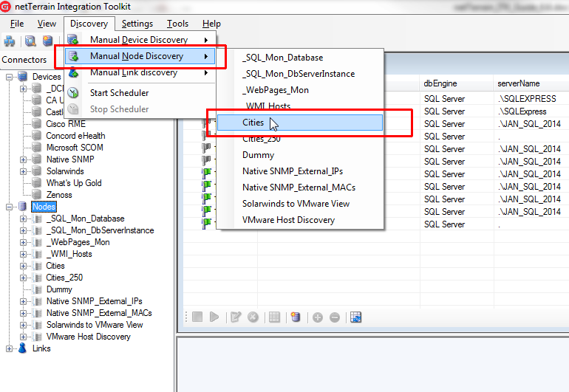
Task: Select Cities in the node discovery submenu
Action: click(x=253, y=123)
